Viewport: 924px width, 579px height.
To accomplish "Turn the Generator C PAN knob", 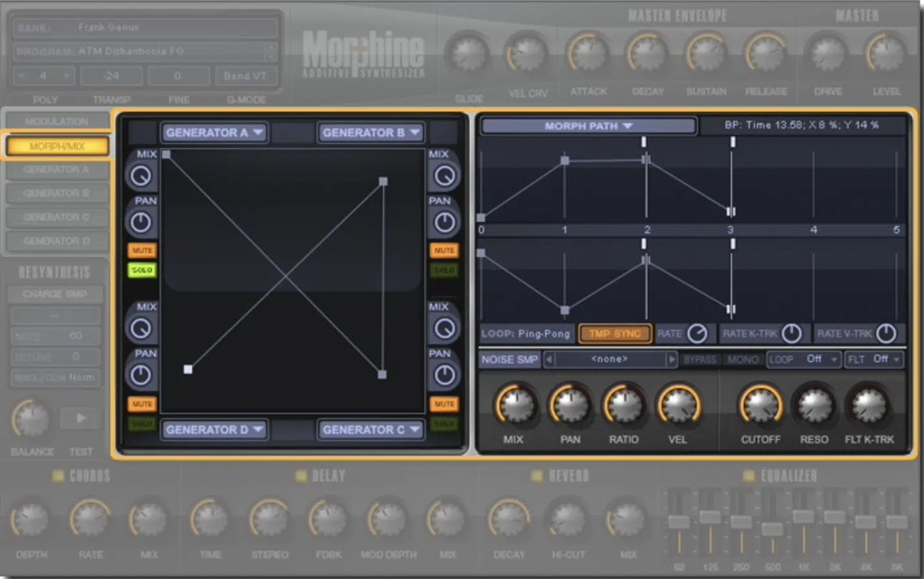I will point(444,375).
